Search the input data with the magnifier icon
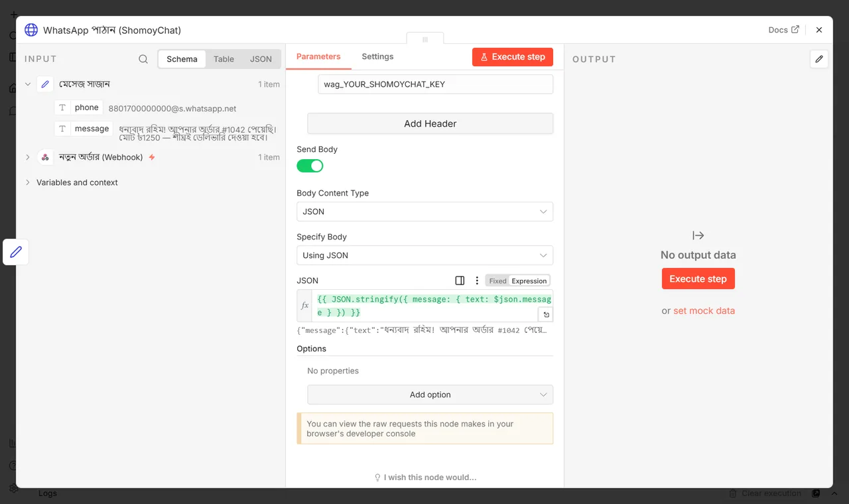 [143, 59]
